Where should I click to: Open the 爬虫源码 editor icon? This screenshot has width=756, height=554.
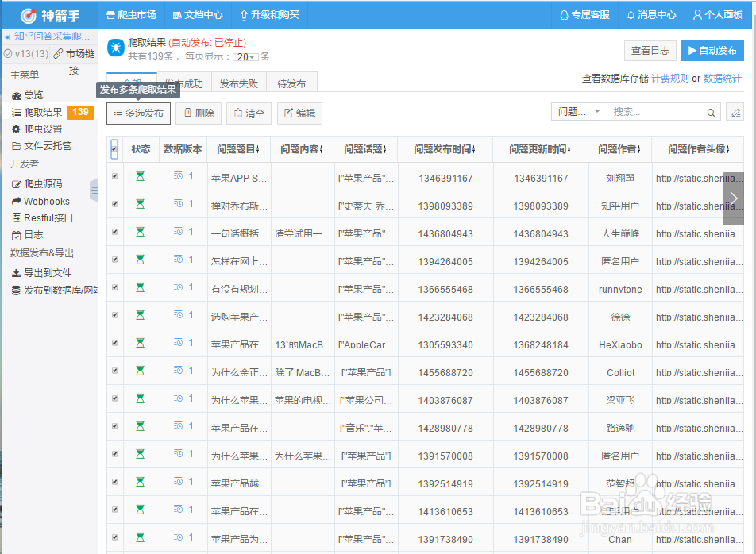click(17, 183)
